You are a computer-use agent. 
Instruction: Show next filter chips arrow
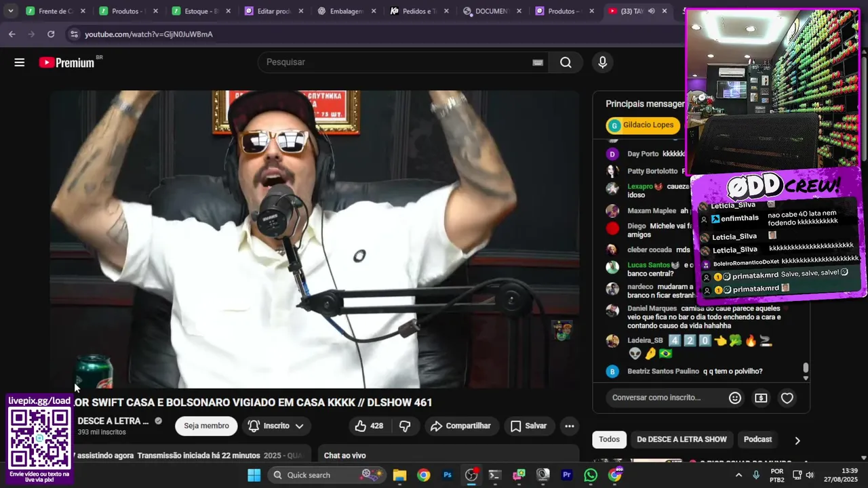coord(797,440)
